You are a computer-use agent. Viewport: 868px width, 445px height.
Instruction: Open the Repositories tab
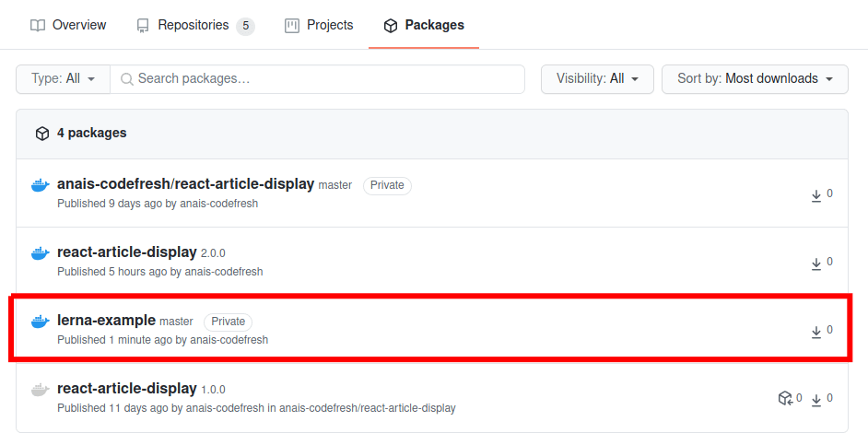pyautogui.click(x=194, y=25)
